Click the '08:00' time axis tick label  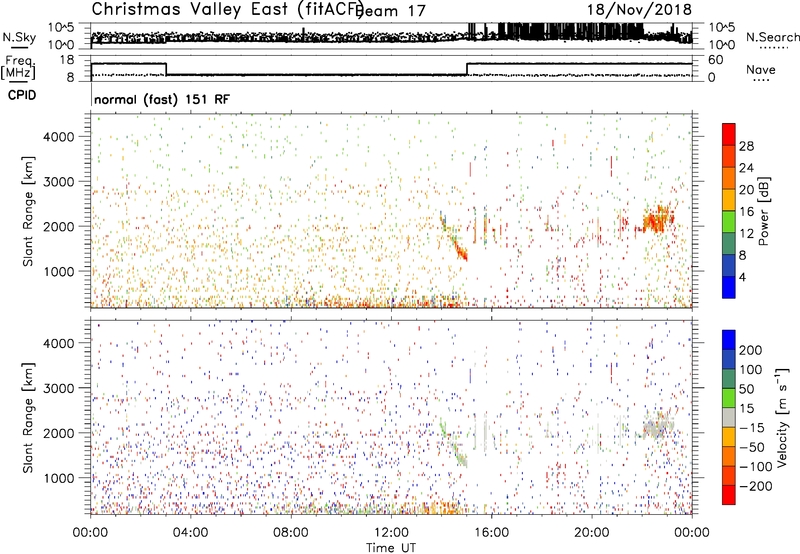[x=291, y=533]
